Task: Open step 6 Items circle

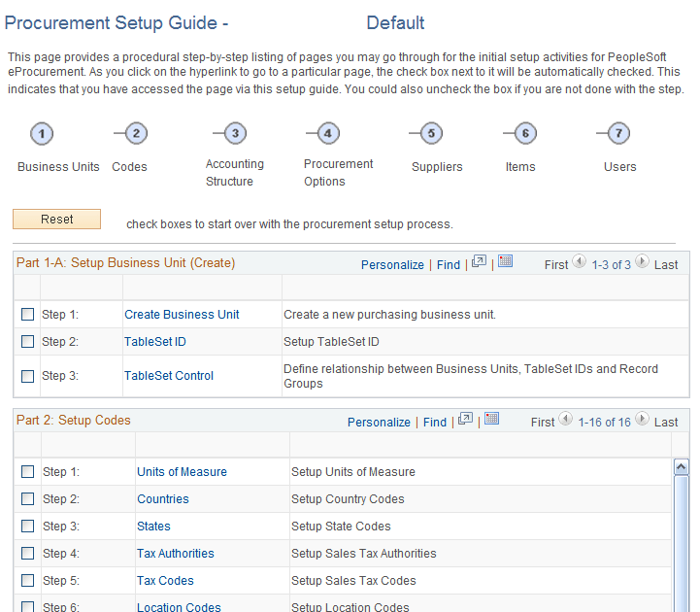Action: point(525,133)
